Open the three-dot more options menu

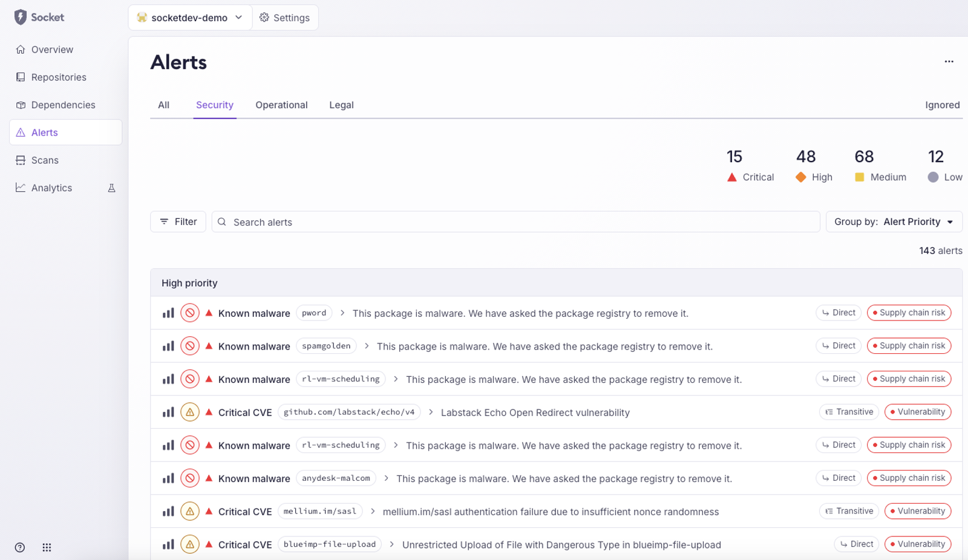point(949,62)
